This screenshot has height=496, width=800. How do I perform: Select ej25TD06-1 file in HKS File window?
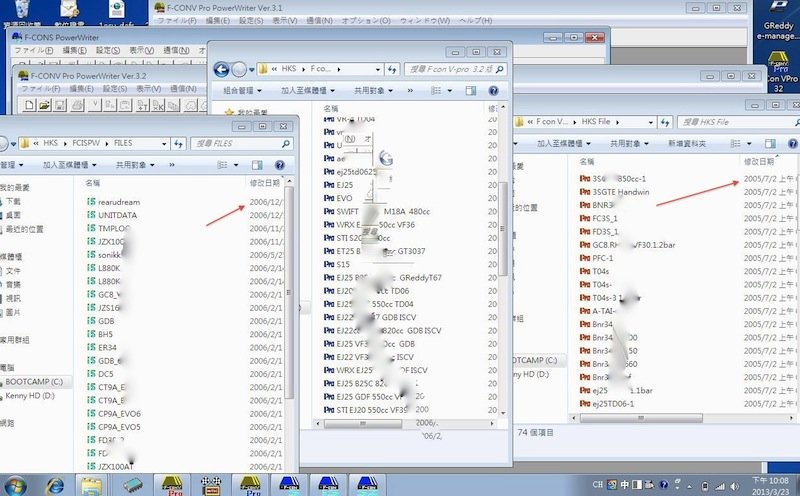coord(607,404)
